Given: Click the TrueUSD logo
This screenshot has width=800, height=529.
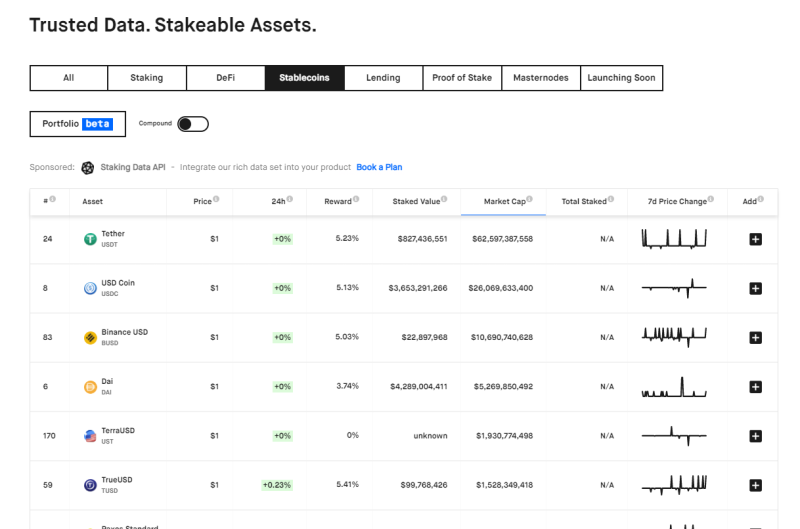Looking at the screenshot, I should tap(90, 485).
